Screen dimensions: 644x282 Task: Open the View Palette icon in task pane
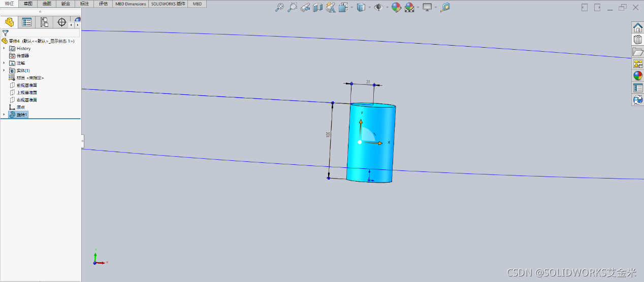tap(638, 64)
